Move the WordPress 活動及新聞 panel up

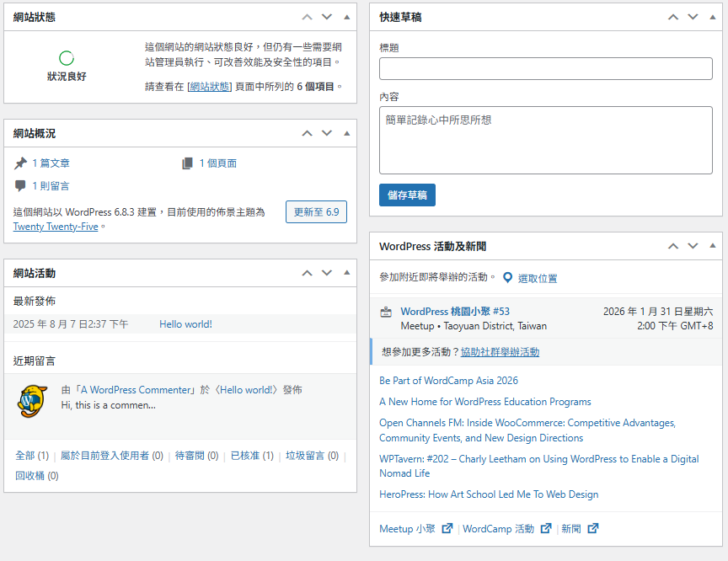pos(673,246)
